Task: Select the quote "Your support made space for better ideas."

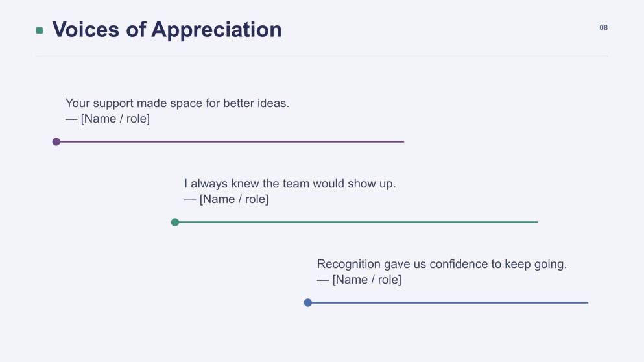Action: [178, 103]
